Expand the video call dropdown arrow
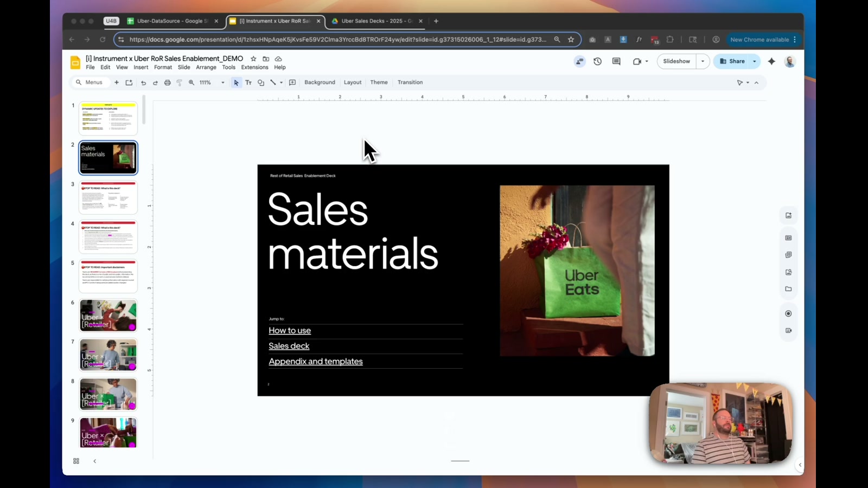Screen dimensions: 868x488 coord(647,61)
